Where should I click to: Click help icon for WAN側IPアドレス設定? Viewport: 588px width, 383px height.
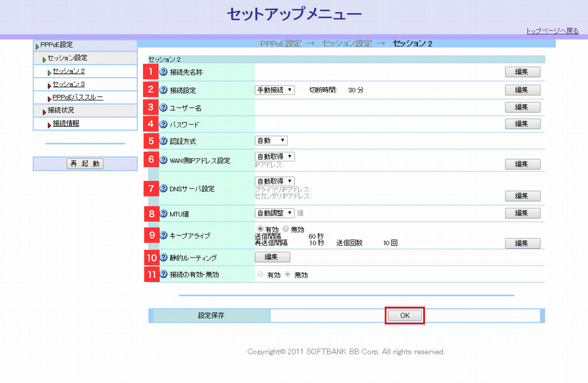163,160
